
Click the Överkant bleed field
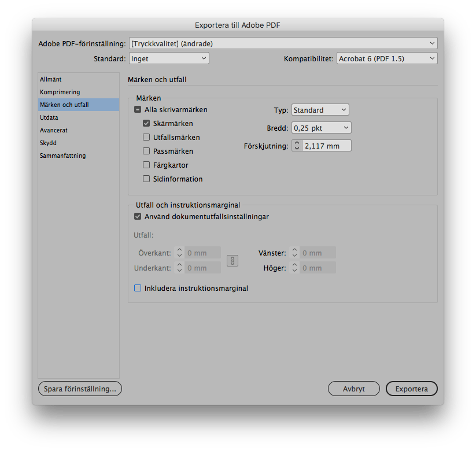[202, 253]
